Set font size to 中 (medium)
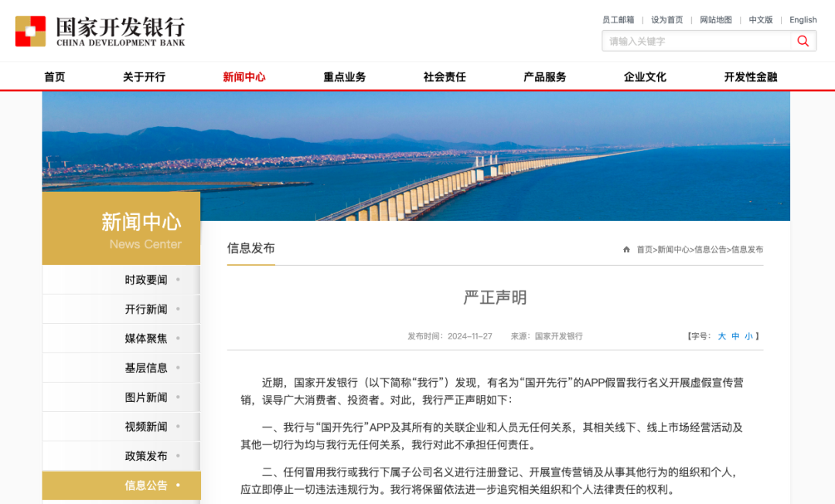Viewport: 835px width, 504px height. (x=735, y=336)
